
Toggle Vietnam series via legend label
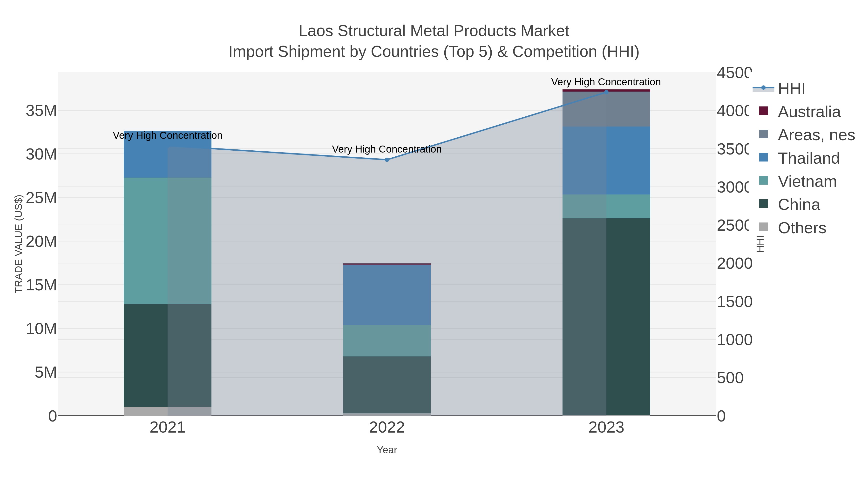pyautogui.click(x=807, y=181)
